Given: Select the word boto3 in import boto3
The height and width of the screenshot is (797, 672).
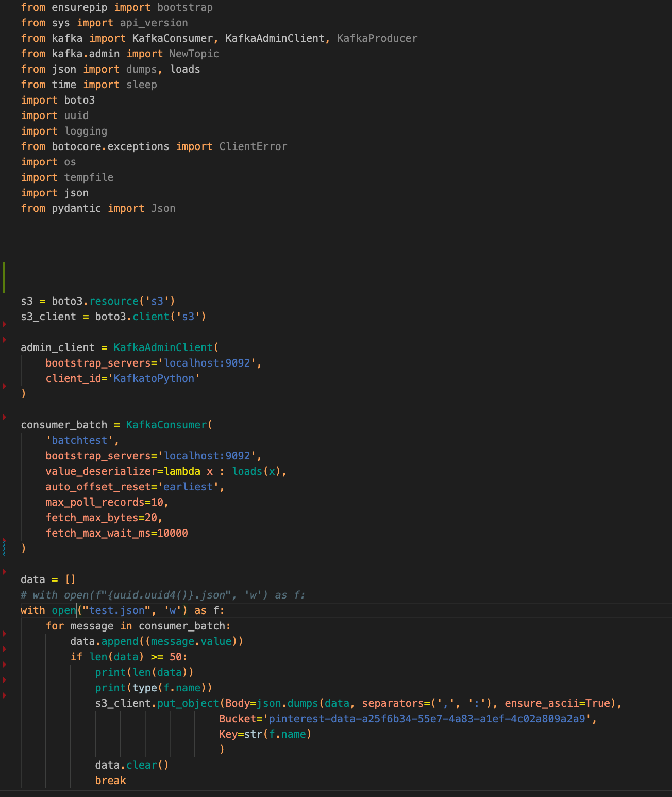Looking at the screenshot, I should pyautogui.click(x=78, y=100).
